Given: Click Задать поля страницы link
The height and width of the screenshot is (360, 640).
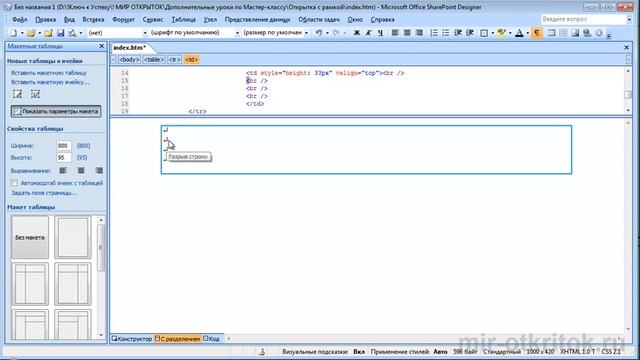Looking at the screenshot, I should [44, 193].
